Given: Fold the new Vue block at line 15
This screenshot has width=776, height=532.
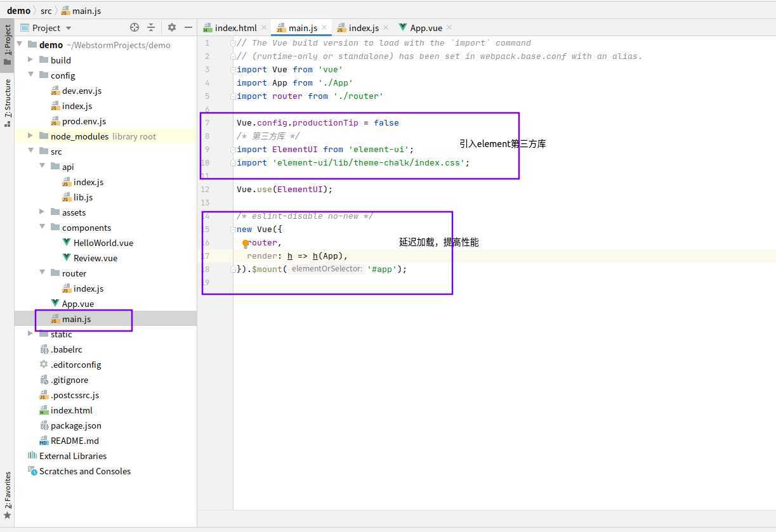Looking at the screenshot, I should (233, 230).
